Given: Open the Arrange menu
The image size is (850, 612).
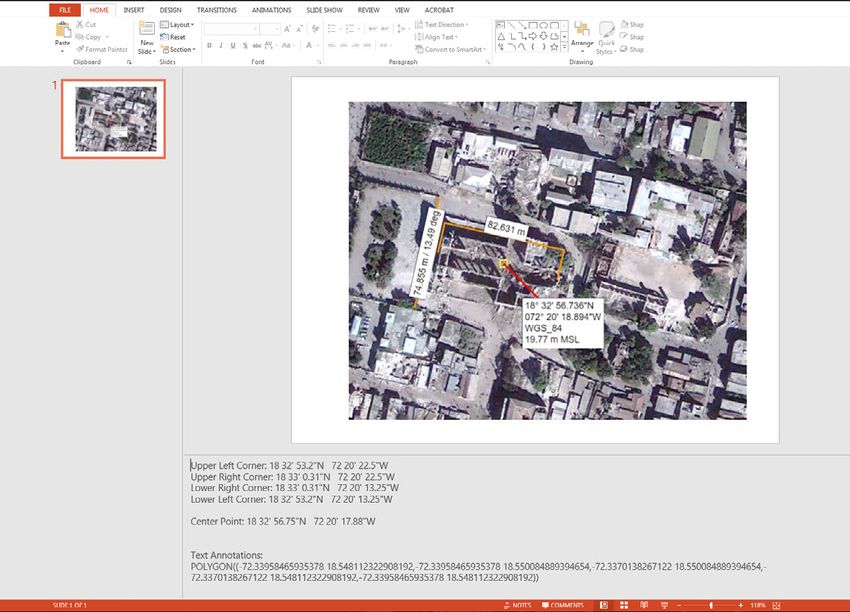Looking at the screenshot, I should point(582,35).
